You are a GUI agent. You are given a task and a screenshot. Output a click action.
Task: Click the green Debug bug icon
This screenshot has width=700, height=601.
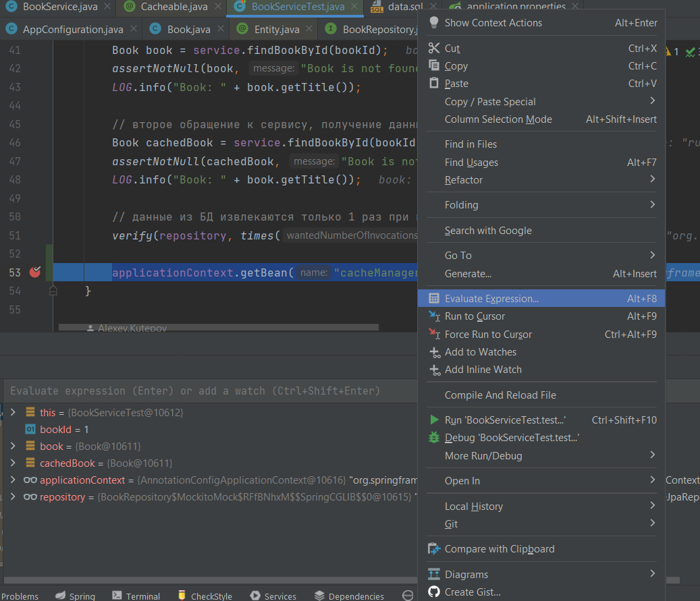433,438
